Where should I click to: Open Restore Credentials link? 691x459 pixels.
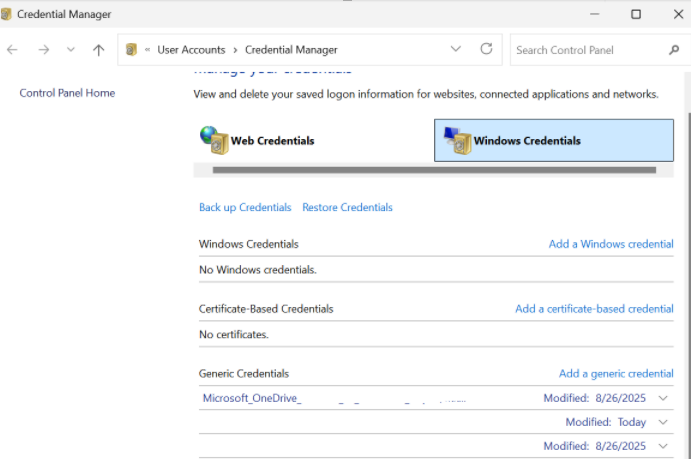coord(347,207)
